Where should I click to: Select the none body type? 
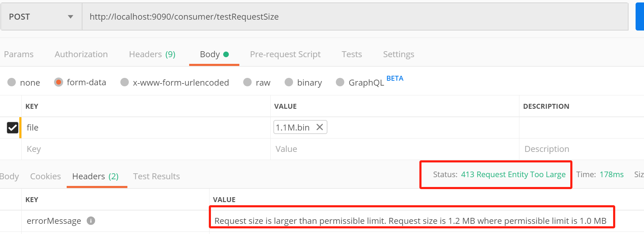12,82
